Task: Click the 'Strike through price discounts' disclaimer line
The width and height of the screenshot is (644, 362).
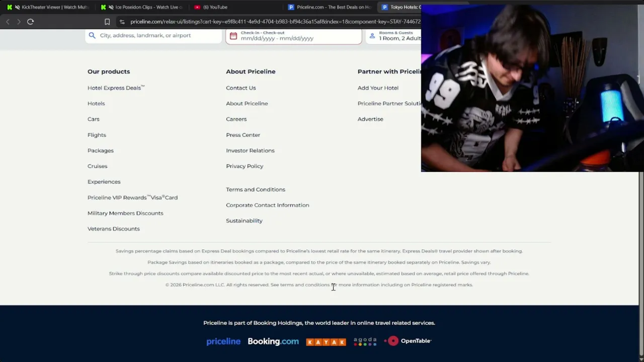Action: pos(319,274)
